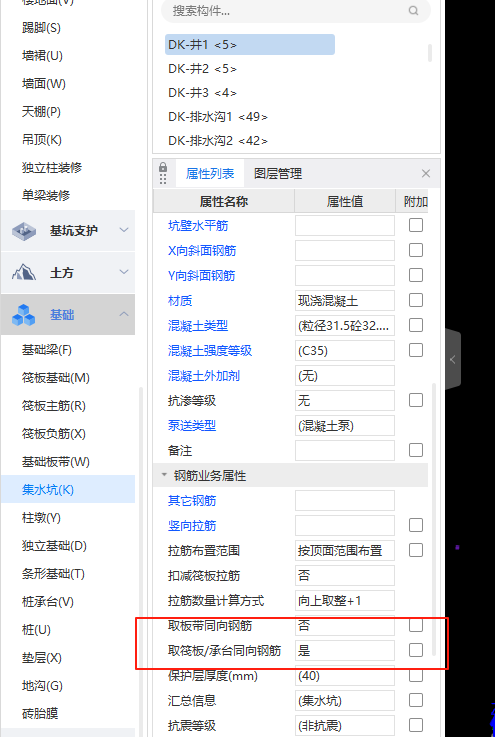
Task: Open 单梁装修 in the sidebar
Action: [x=46, y=195]
